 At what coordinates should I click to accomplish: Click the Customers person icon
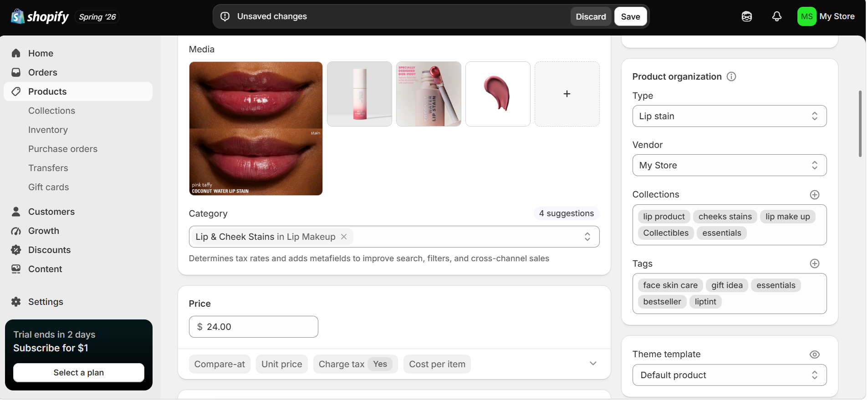(x=16, y=212)
